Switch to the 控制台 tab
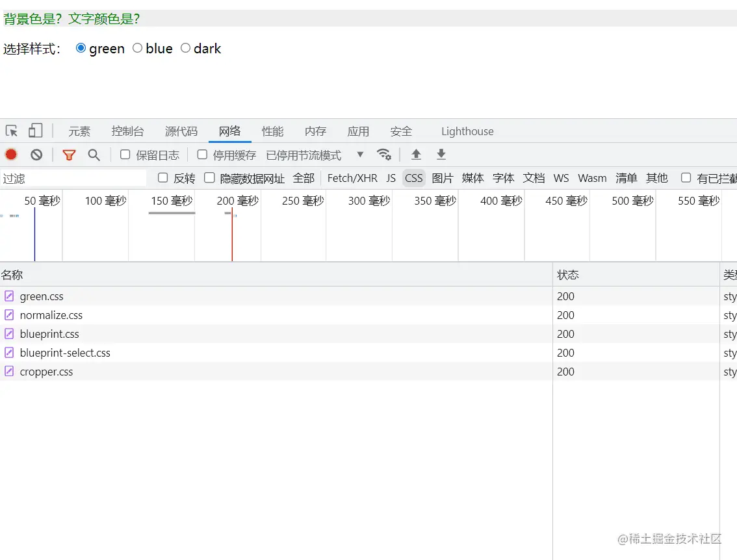The width and height of the screenshot is (737, 560). pos(127,131)
